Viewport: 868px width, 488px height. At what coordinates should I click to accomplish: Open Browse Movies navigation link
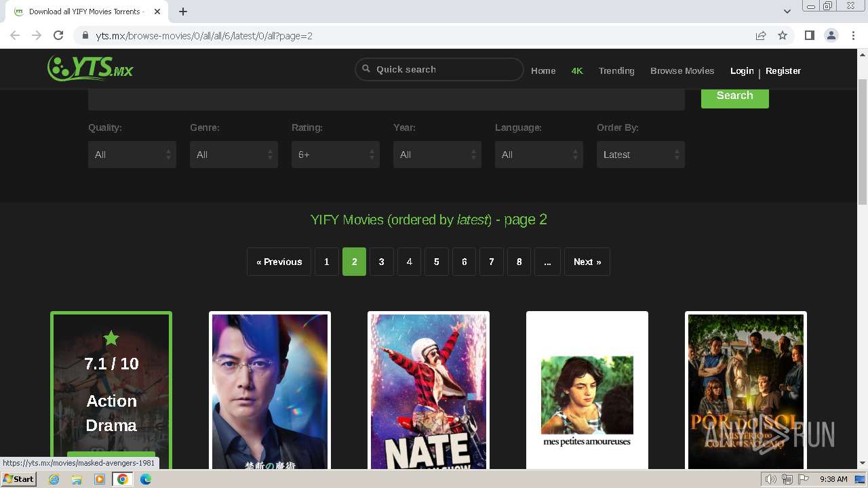point(682,70)
